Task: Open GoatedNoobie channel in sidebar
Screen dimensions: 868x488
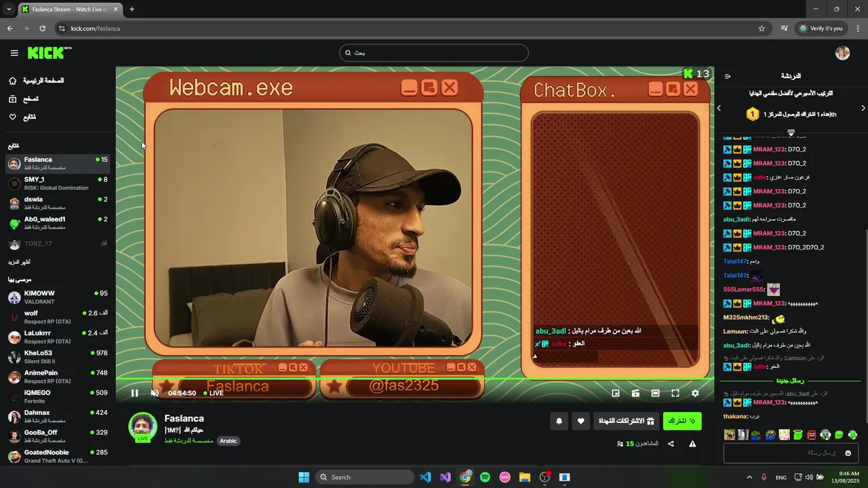Action: tap(58, 456)
